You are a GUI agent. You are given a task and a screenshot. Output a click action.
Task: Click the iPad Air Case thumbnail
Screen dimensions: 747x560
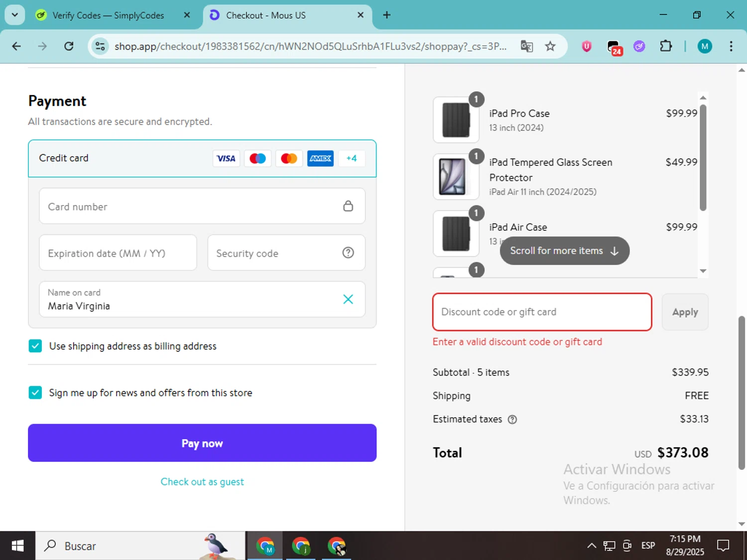tap(456, 233)
